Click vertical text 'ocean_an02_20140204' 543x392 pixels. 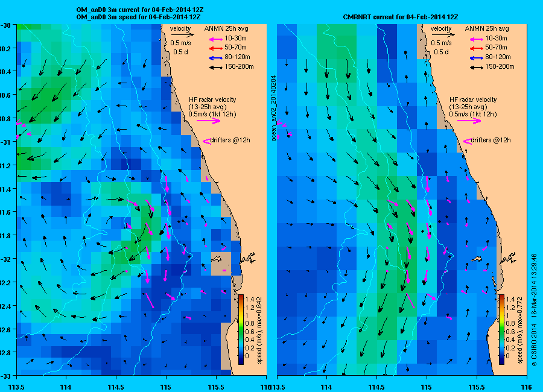[273, 108]
